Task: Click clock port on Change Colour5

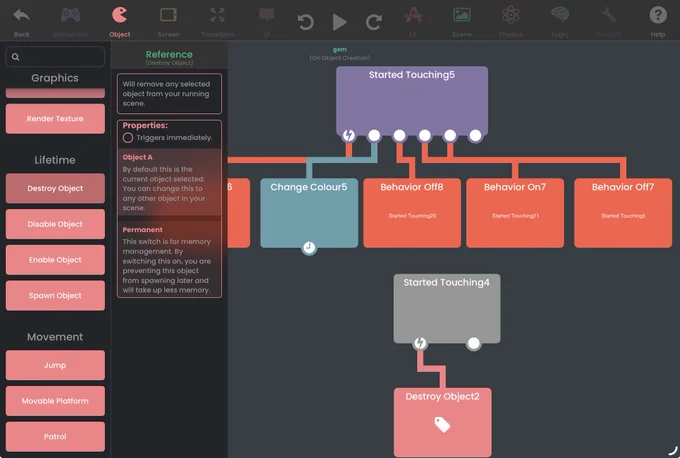Action: coord(309,248)
